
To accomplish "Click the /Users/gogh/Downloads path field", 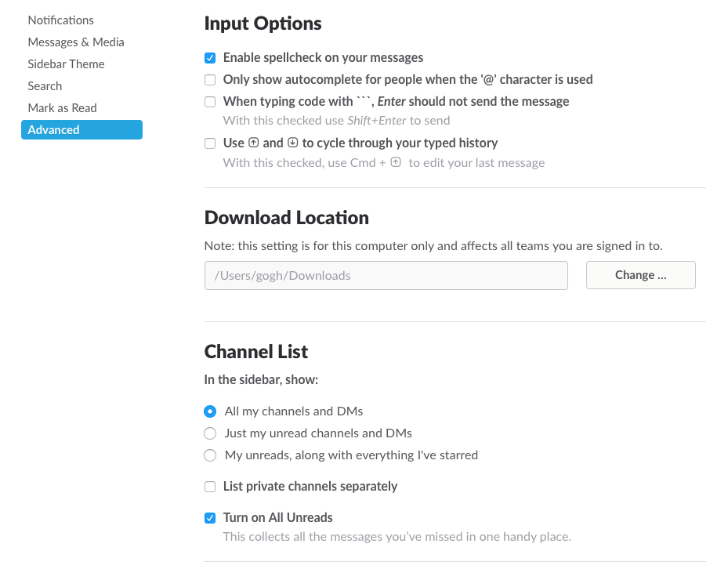I will (386, 275).
